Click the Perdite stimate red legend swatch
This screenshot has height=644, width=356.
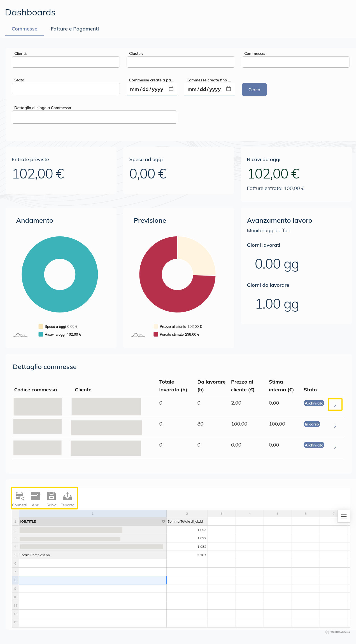156,335
